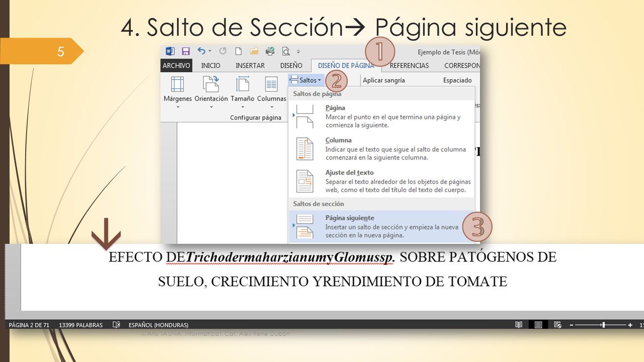644x362 pixels.
Task: Click the zoom in plus button
Action: tap(630, 325)
